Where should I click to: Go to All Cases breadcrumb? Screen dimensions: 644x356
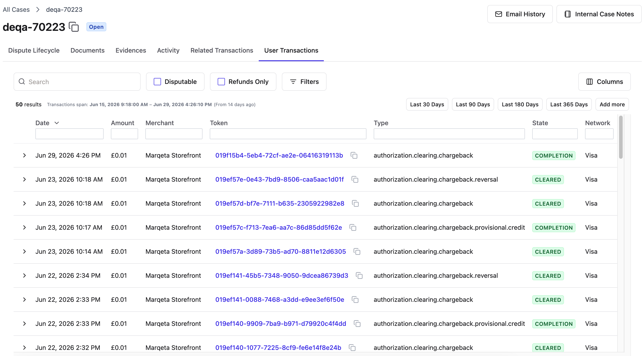[16, 10]
